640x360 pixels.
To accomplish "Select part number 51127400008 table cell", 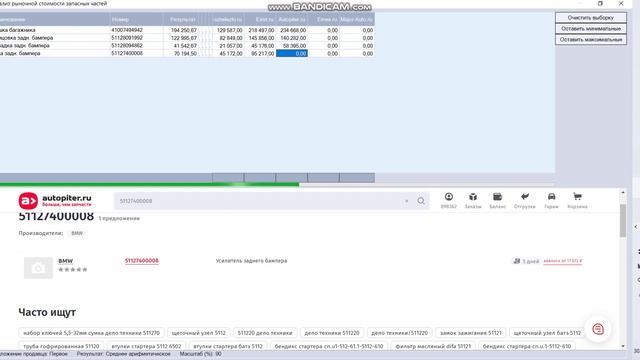I will [x=136, y=53].
